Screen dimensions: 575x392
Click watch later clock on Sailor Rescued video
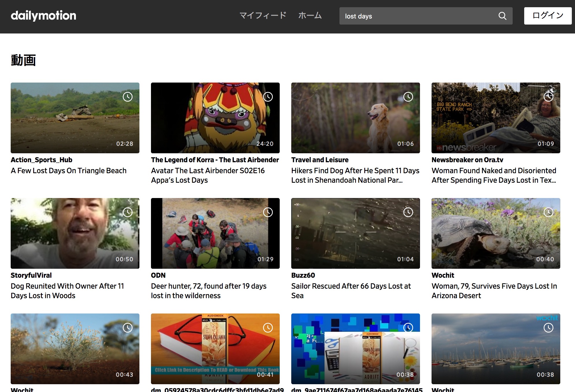(408, 212)
